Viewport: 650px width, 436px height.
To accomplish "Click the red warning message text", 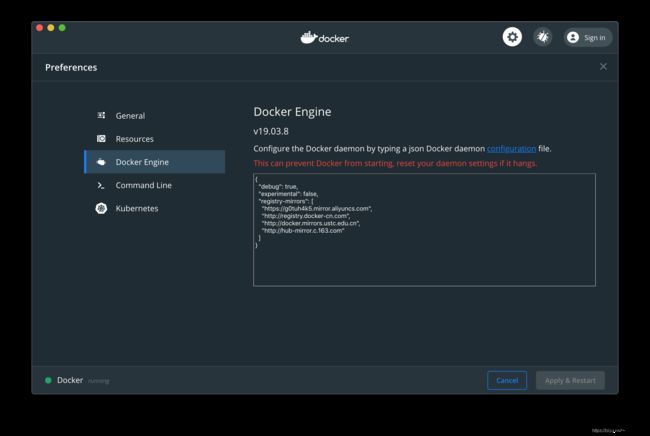I will [x=395, y=163].
